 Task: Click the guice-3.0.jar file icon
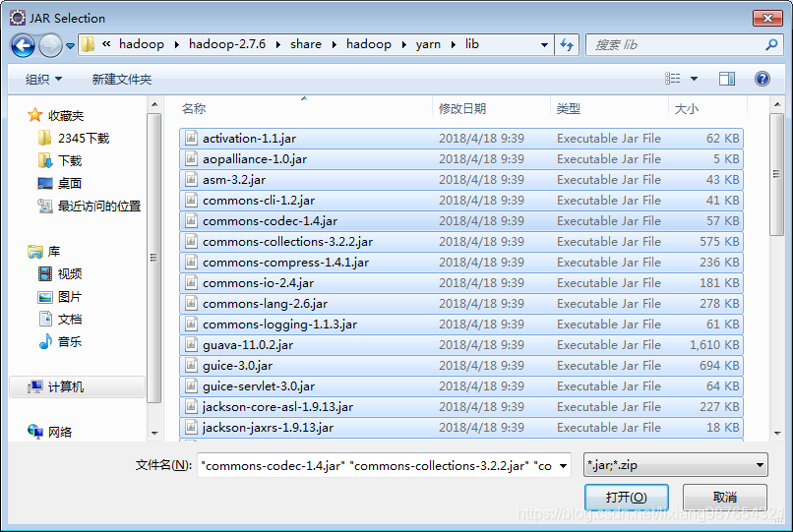click(191, 365)
